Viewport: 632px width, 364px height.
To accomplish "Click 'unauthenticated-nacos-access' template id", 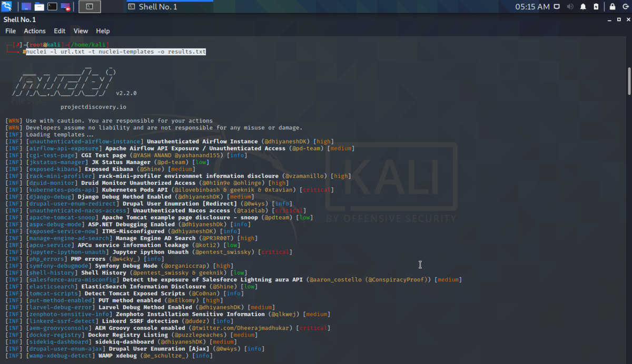I will click(77, 210).
